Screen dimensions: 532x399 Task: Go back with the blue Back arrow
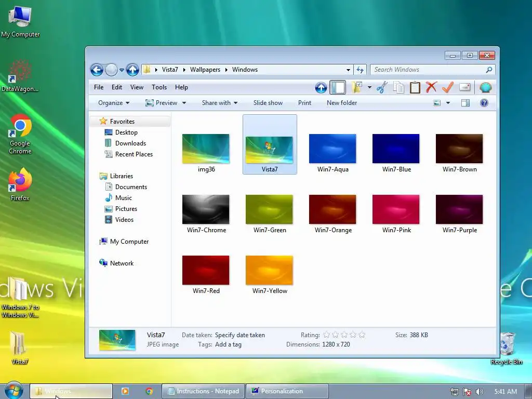pyautogui.click(x=97, y=70)
